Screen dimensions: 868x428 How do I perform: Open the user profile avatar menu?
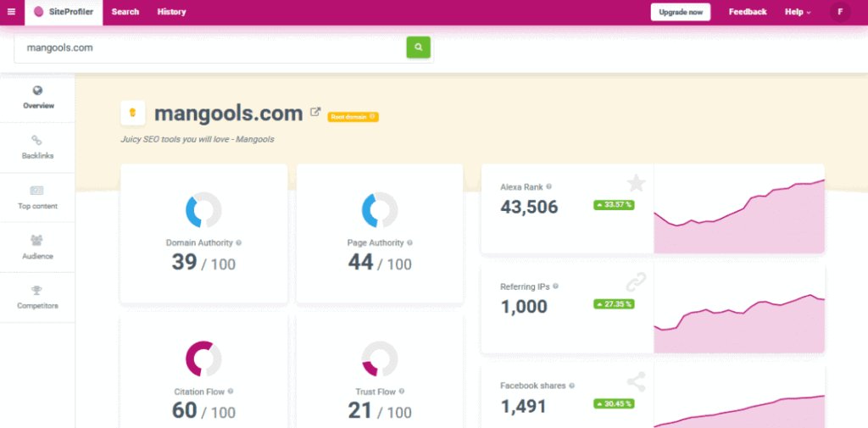(x=840, y=12)
